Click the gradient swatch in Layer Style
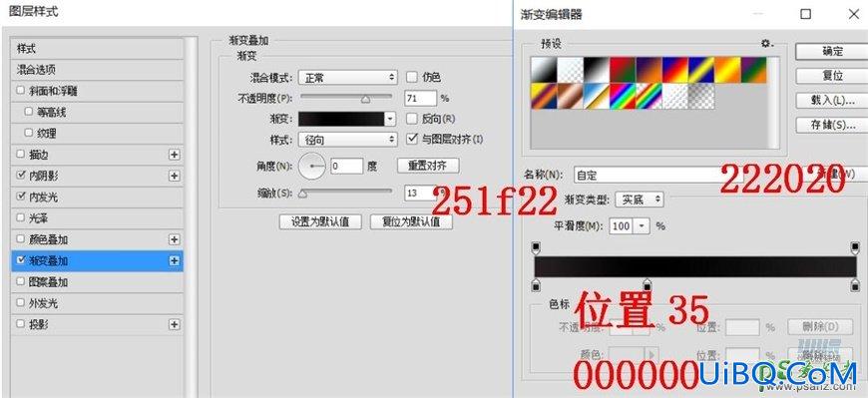This screenshot has width=868, height=398. pos(341,119)
